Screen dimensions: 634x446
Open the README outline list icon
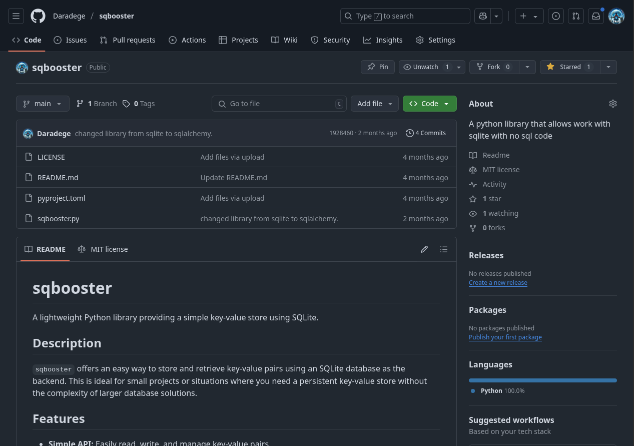(444, 249)
